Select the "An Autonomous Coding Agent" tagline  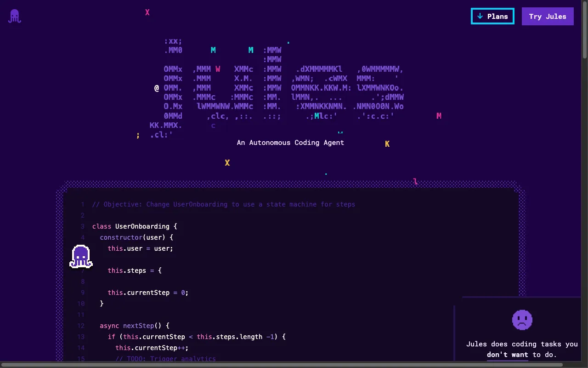(290, 143)
